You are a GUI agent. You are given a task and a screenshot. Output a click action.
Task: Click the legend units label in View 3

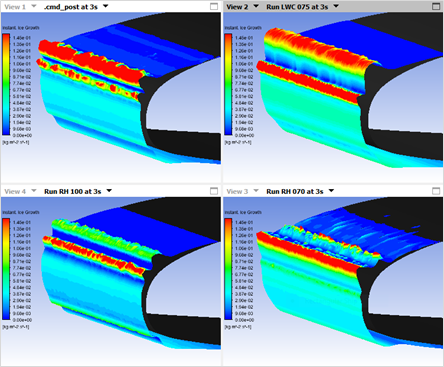pyautogui.click(x=238, y=327)
